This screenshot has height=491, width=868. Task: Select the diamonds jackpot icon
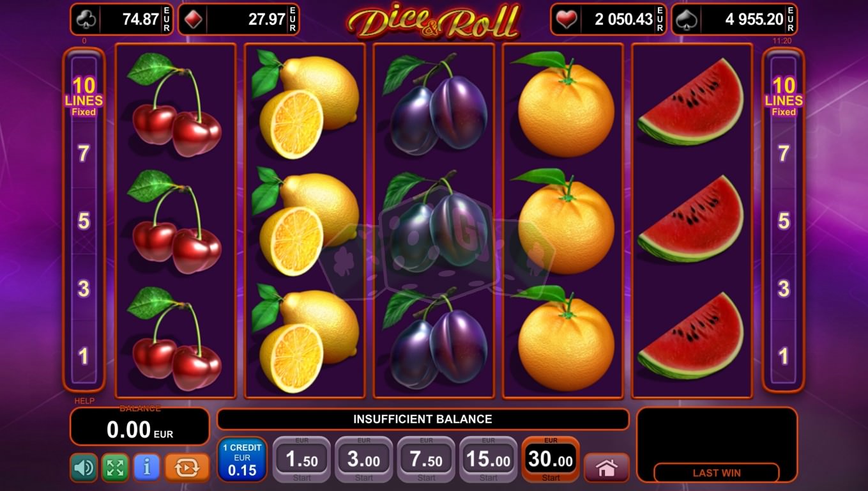(x=194, y=19)
